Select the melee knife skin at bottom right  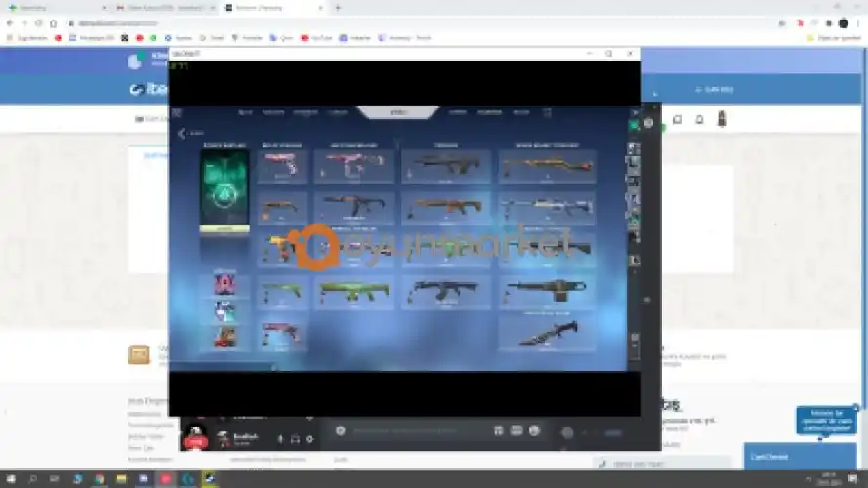click(547, 332)
